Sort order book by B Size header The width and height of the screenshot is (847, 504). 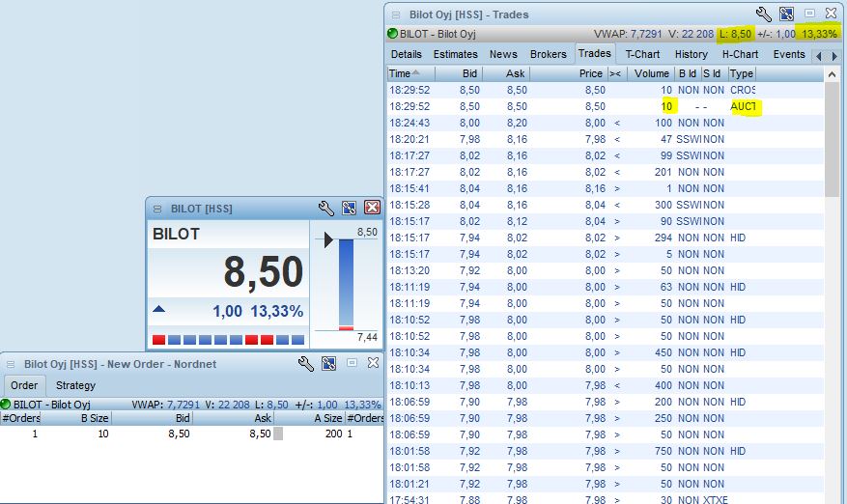coord(75,418)
